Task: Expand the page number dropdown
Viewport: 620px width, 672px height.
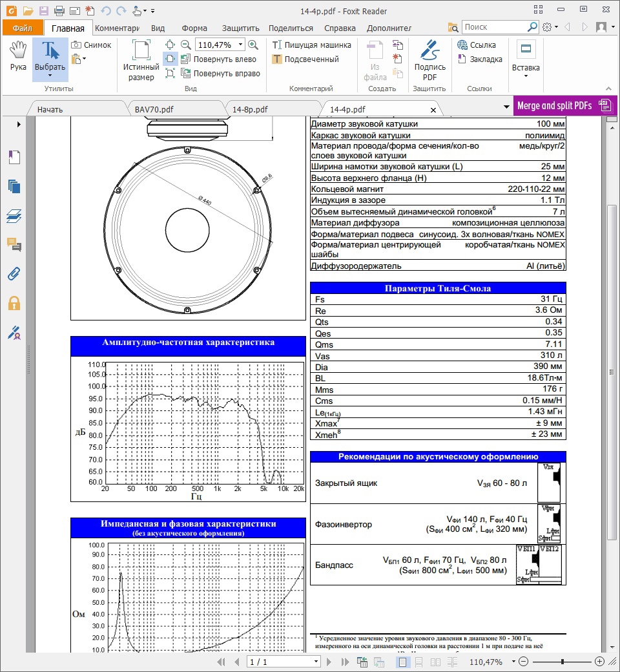Action: (x=316, y=662)
